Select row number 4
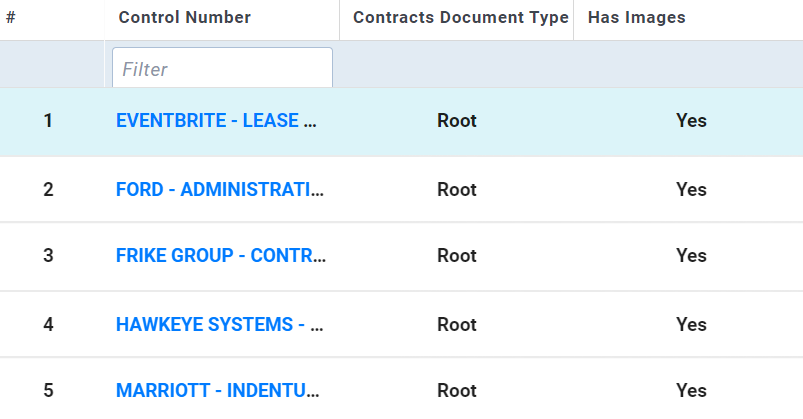Screen dimensions: 803x419 [48, 325]
